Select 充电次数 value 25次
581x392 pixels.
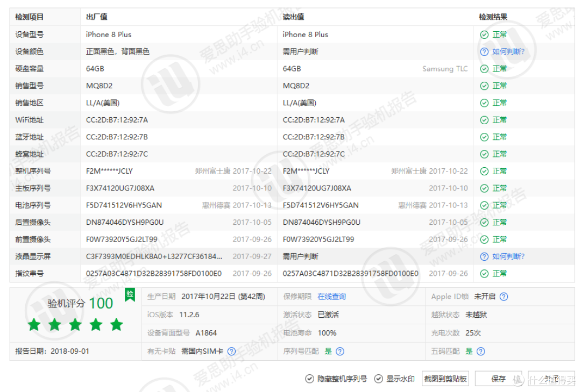473,333
